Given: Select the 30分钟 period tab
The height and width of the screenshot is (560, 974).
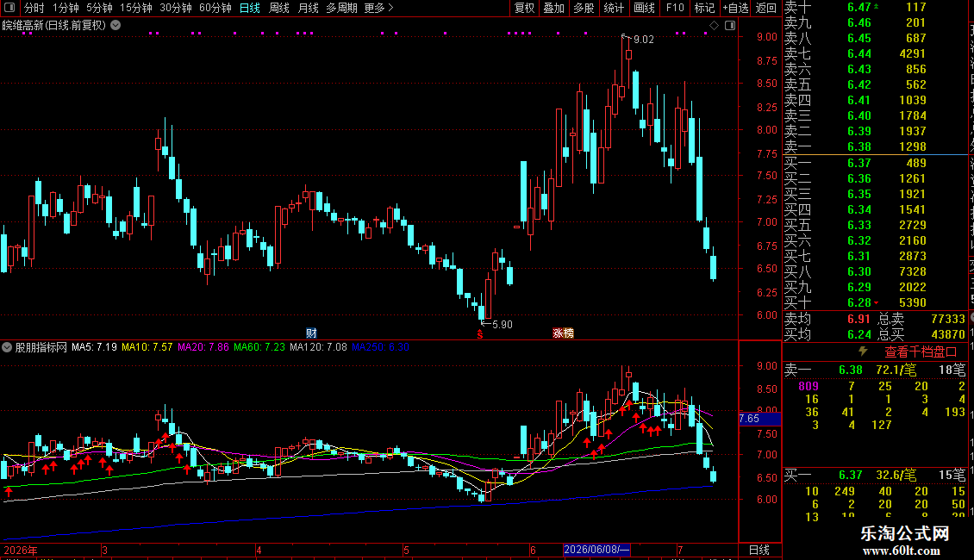Looking at the screenshot, I should click(175, 8).
